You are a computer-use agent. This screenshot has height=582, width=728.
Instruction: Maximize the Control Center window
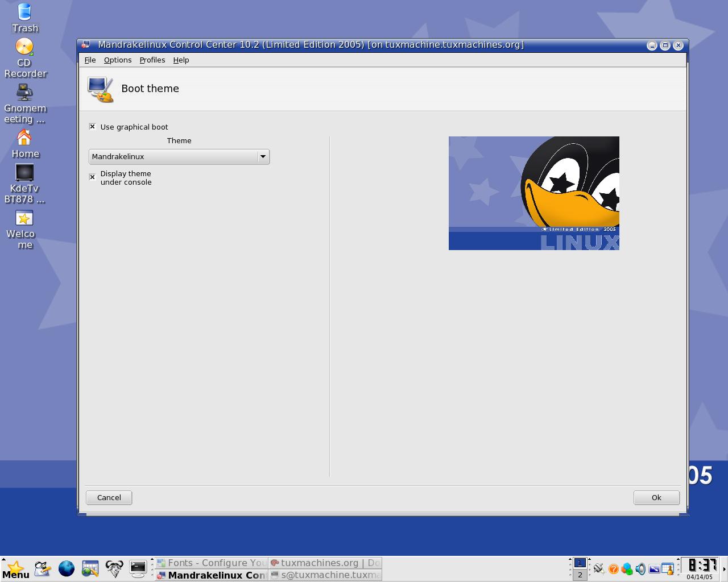(665, 45)
